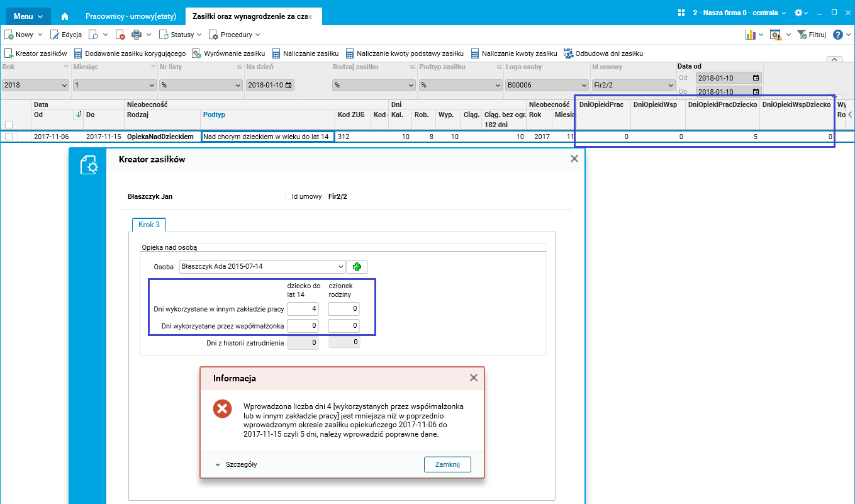Image resolution: width=855 pixels, height=504 pixels.
Task: Open the Menu dropdown
Action: click(28, 16)
